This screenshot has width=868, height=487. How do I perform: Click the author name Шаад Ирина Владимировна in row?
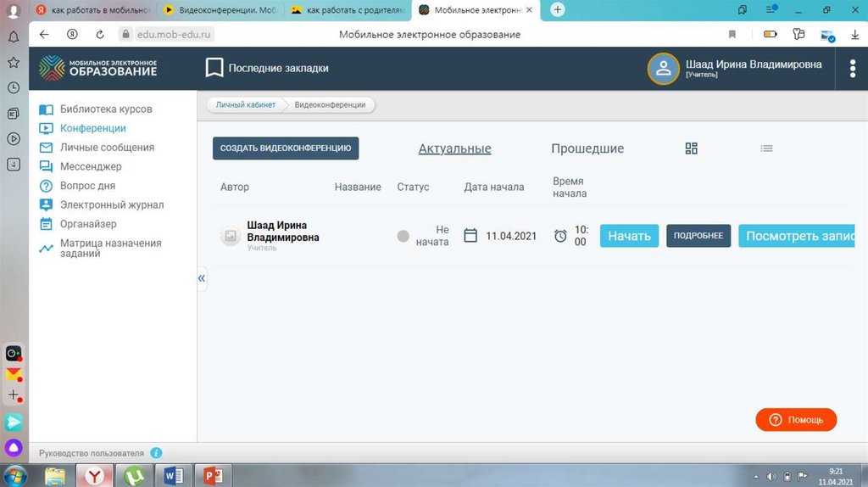point(283,231)
